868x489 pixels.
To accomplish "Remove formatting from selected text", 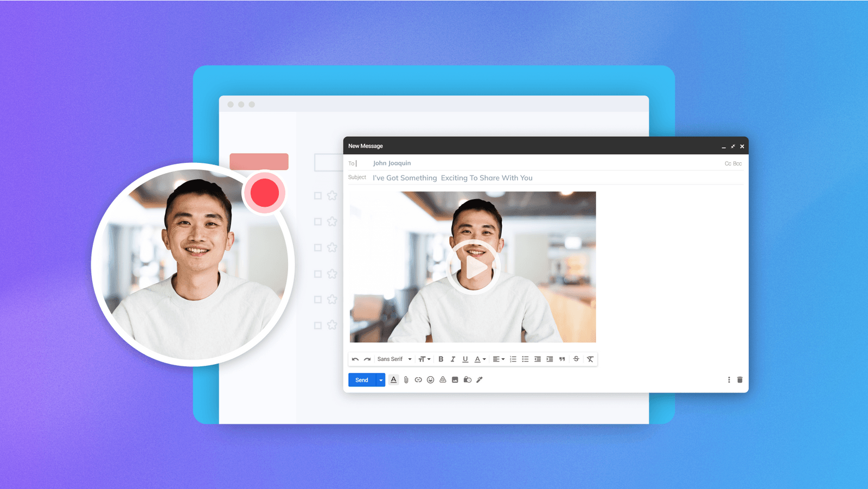I will [590, 359].
